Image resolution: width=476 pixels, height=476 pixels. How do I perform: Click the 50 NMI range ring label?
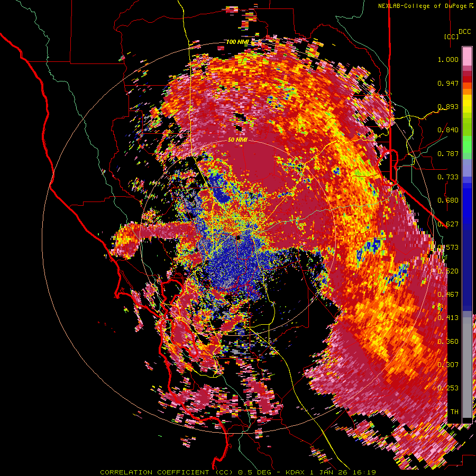[237, 140]
